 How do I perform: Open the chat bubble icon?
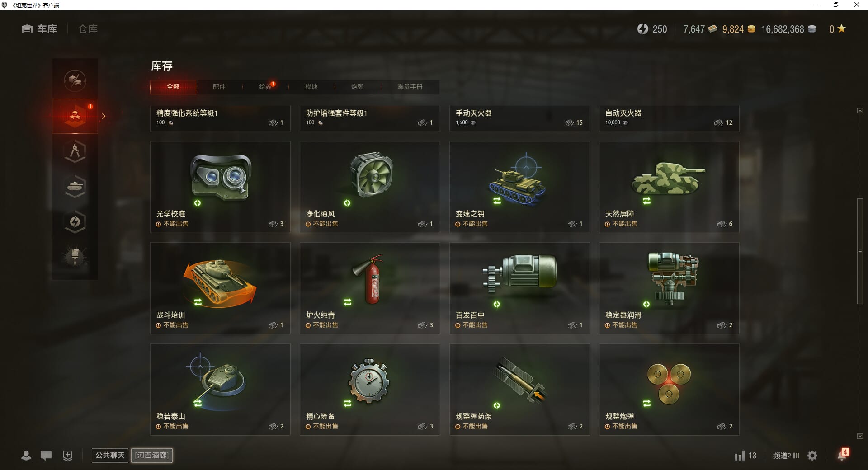point(46,456)
